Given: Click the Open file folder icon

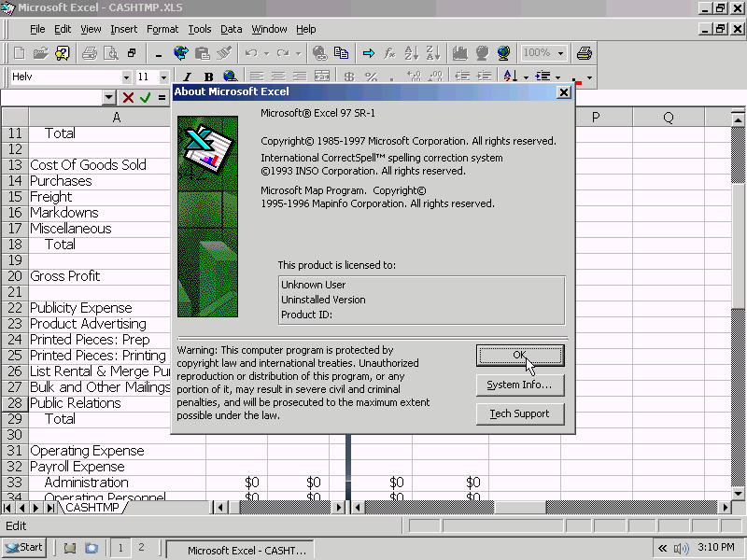Looking at the screenshot, I should pos(40,53).
